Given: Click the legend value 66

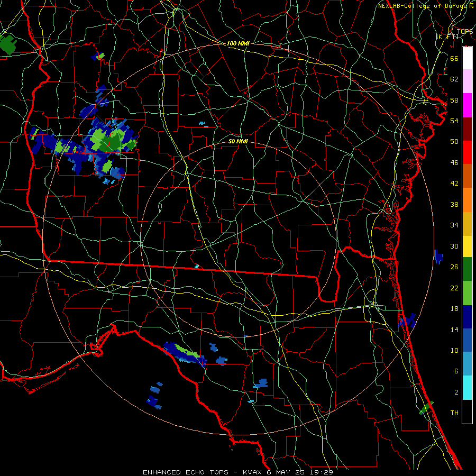Looking at the screenshot, I should pos(454,58).
